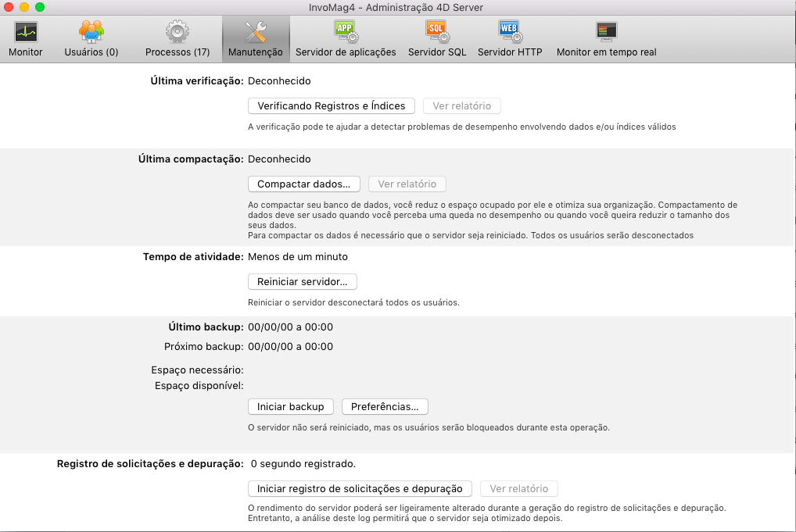The image size is (796, 532).
Task: Open the Servidor de aplicações icon
Action: pyautogui.click(x=346, y=32)
